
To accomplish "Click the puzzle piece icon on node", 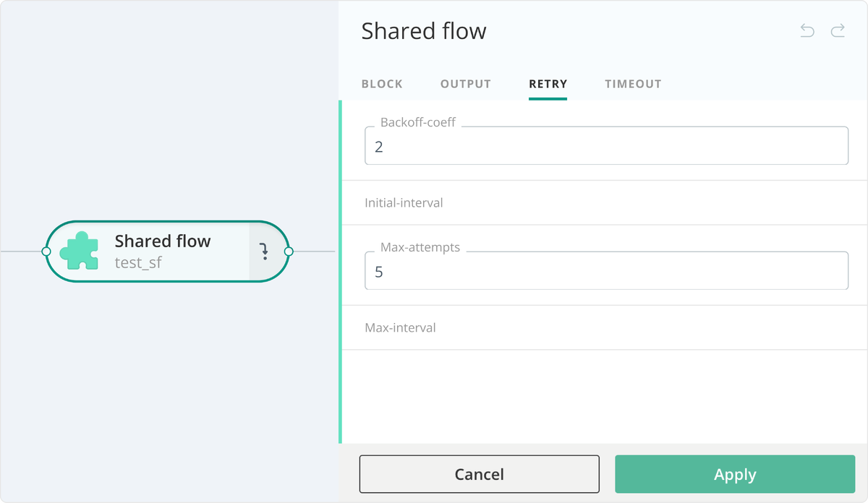I will [79, 251].
